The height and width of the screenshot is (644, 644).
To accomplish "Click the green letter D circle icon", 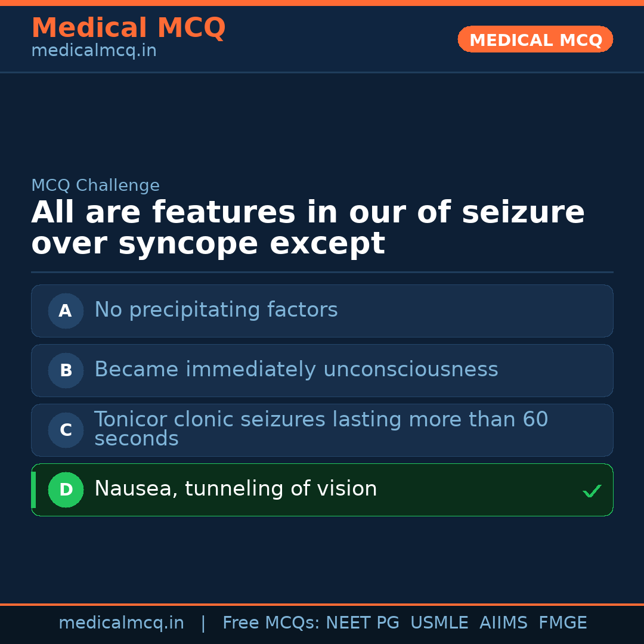I will click(66, 490).
